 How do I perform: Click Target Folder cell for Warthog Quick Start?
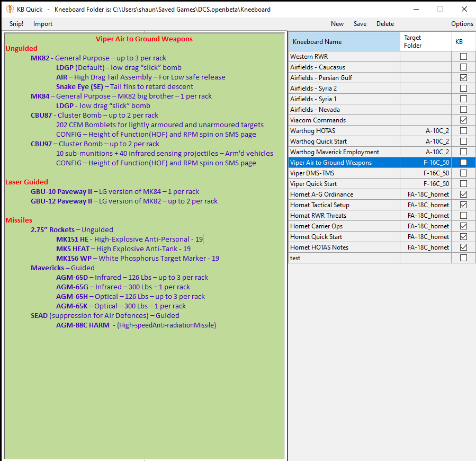[426, 141]
